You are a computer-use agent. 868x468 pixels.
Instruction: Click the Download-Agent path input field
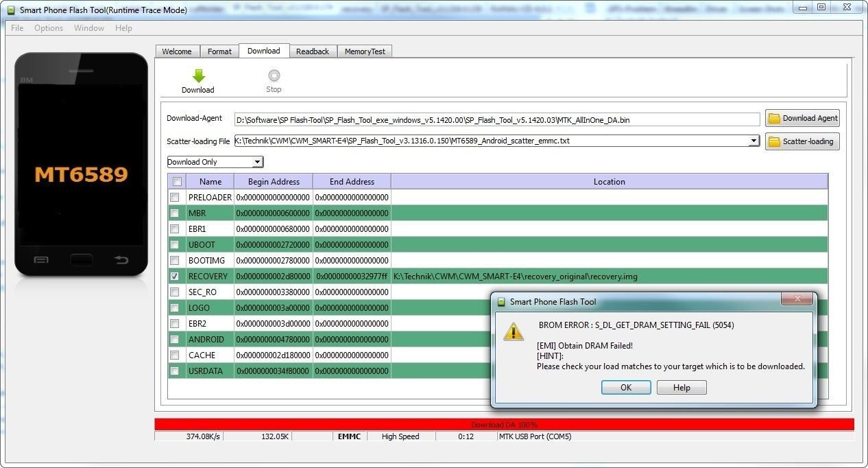(x=497, y=119)
